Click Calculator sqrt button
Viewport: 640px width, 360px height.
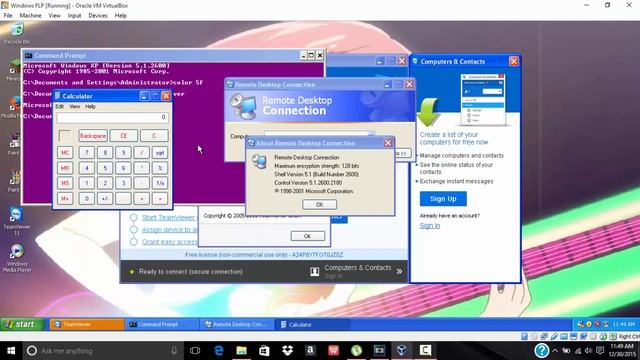(x=160, y=153)
